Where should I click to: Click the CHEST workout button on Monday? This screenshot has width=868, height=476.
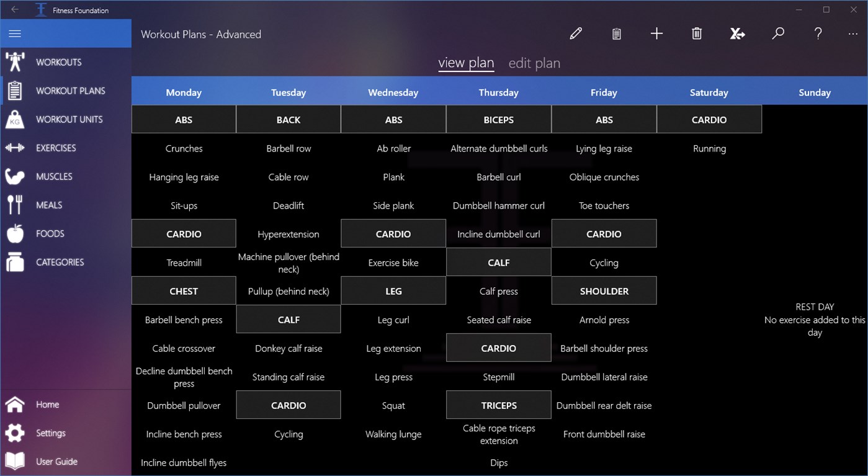(184, 291)
